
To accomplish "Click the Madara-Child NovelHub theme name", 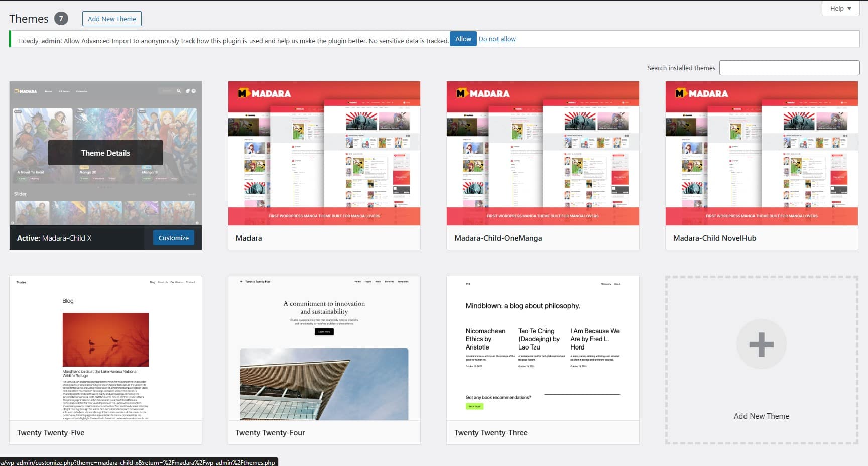I will pyautogui.click(x=714, y=238).
